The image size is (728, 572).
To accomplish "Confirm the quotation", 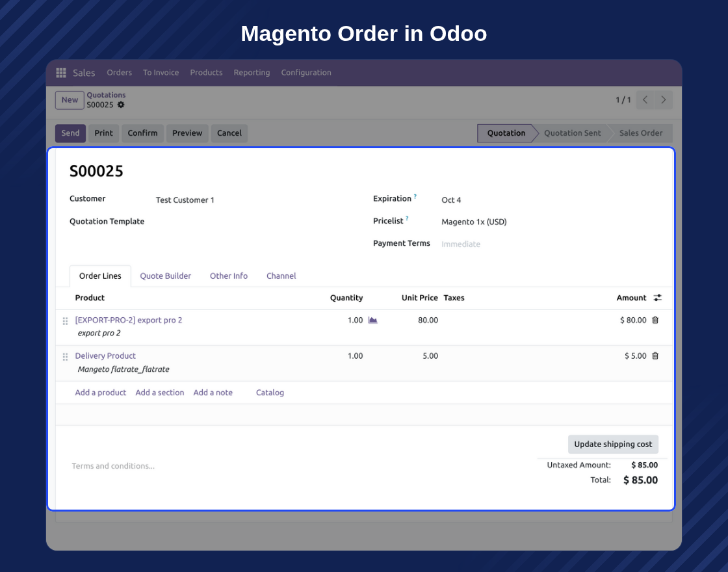I will [x=142, y=133].
